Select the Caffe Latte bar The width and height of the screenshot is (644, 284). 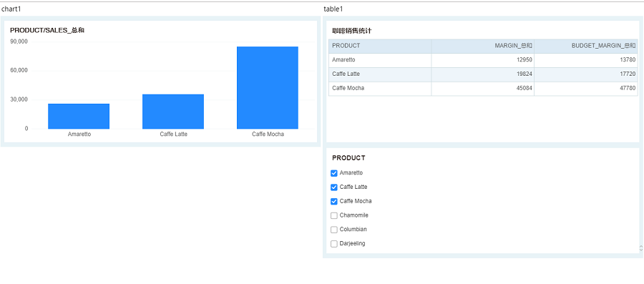click(173, 112)
